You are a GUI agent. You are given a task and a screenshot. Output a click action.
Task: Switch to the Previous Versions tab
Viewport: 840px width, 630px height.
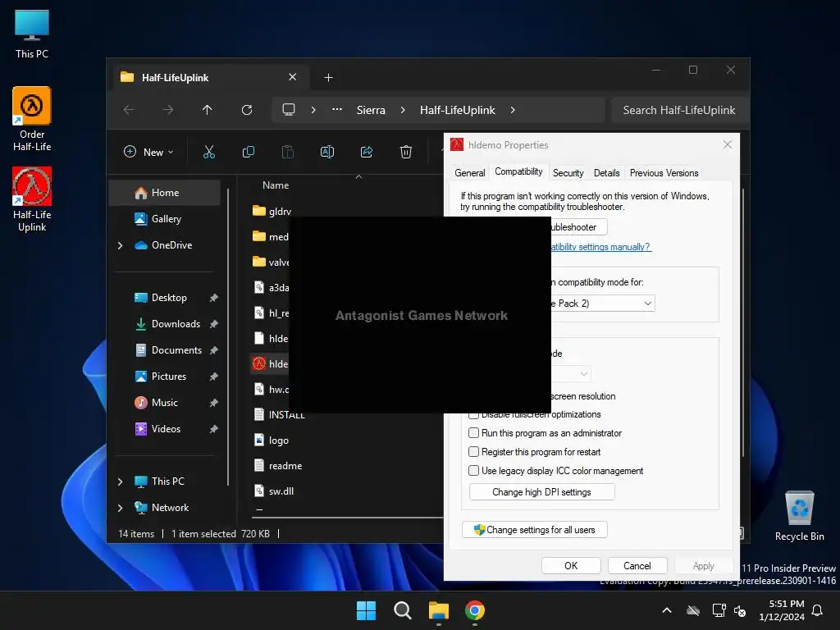pos(664,173)
